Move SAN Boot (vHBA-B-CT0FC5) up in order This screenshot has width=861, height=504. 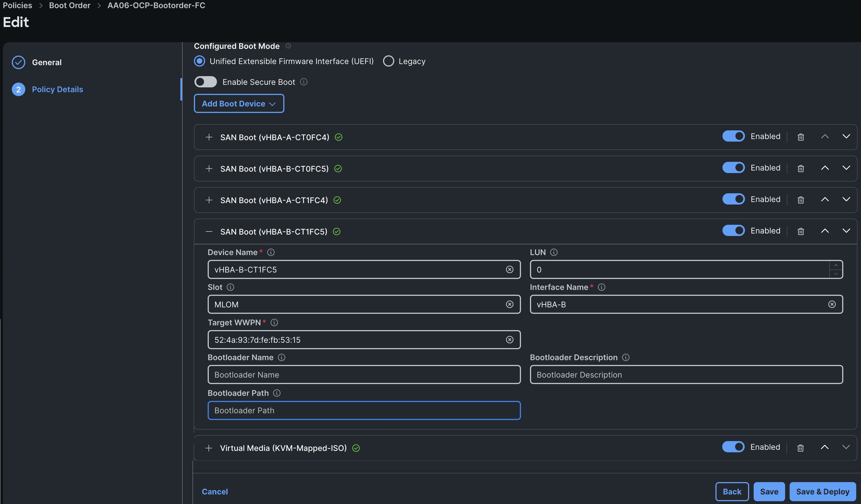pos(825,168)
